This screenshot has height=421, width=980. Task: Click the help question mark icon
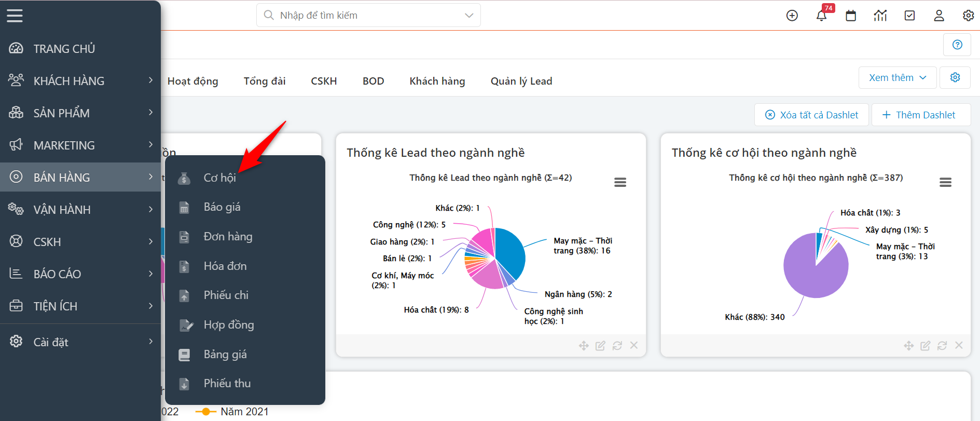[x=957, y=45]
